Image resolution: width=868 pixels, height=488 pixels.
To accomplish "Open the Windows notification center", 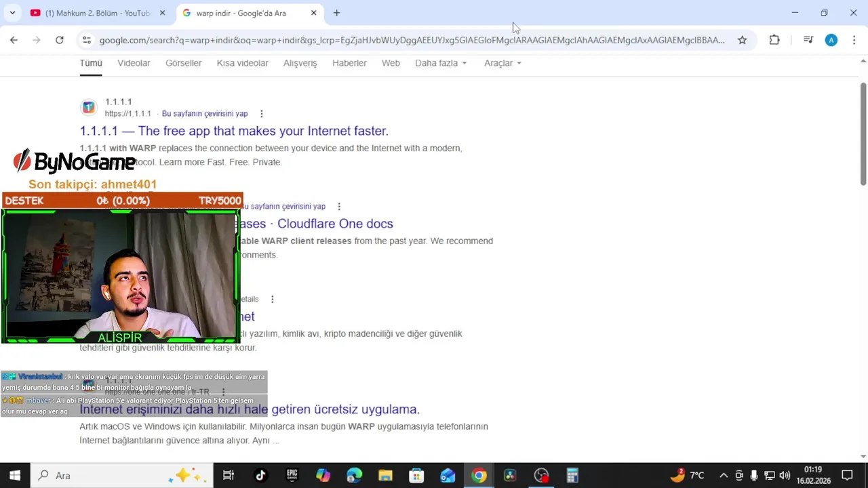I will (847, 475).
